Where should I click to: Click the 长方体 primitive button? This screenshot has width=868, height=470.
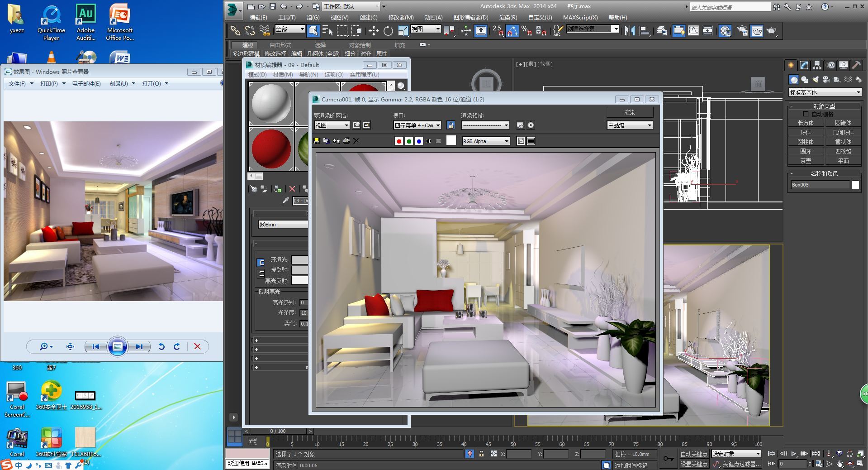[806, 123]
